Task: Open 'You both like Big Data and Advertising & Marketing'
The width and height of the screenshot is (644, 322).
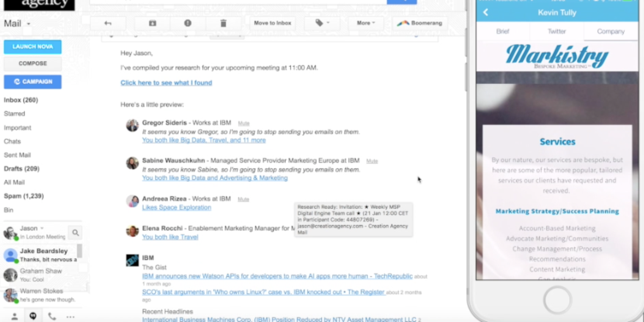Action: coord(215,178)
